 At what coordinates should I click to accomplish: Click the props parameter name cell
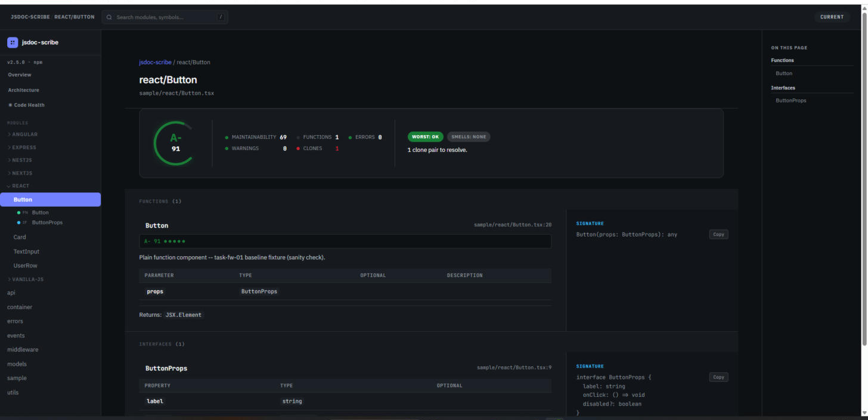click(x=155, y=292)
